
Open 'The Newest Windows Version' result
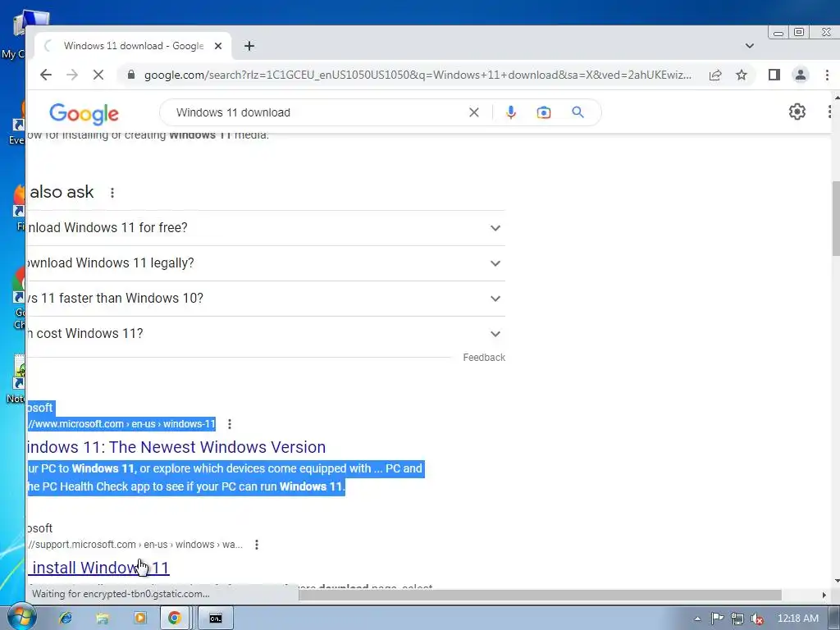point(176,447)
